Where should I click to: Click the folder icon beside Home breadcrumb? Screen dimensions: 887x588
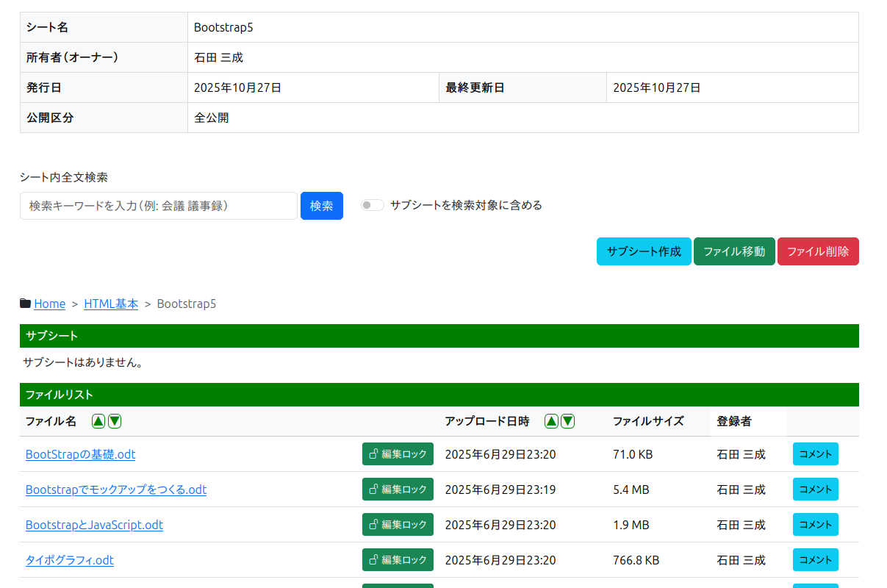pyautogui.click(x=26, y=304)
